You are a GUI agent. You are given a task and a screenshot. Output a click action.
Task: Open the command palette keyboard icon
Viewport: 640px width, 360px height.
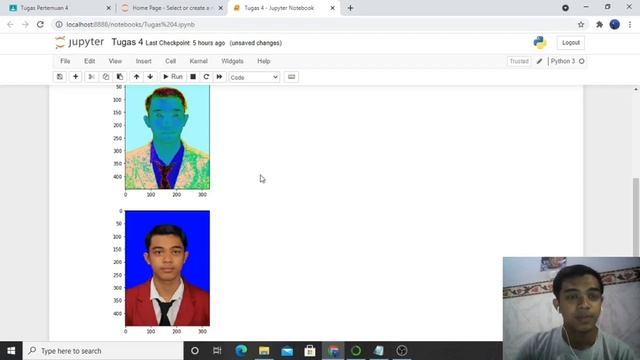291,77
